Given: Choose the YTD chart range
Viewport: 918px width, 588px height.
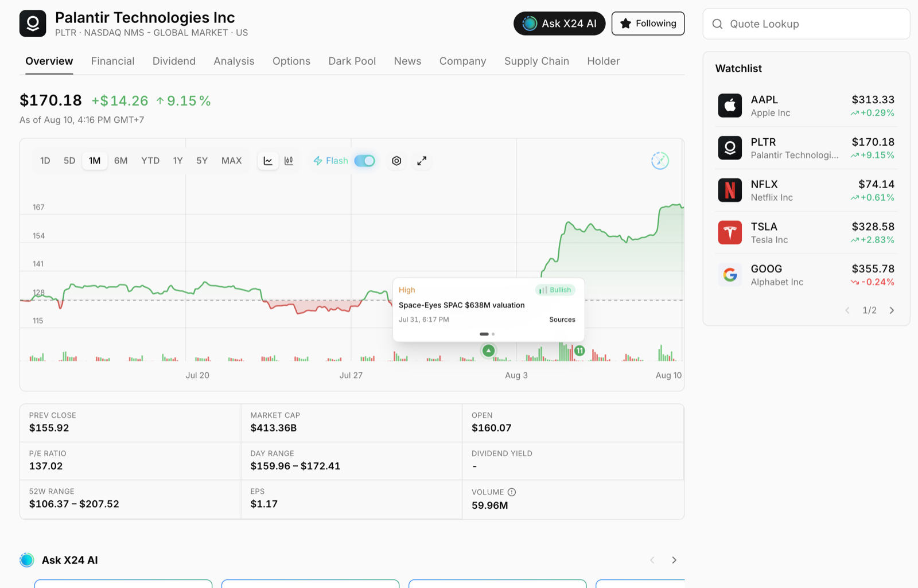Looking at the screenshot, I should pos(150,161).
